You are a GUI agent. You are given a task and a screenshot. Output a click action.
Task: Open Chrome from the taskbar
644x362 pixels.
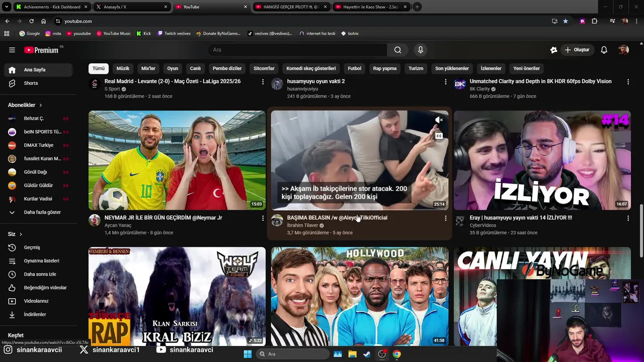[x=397, y=354]
